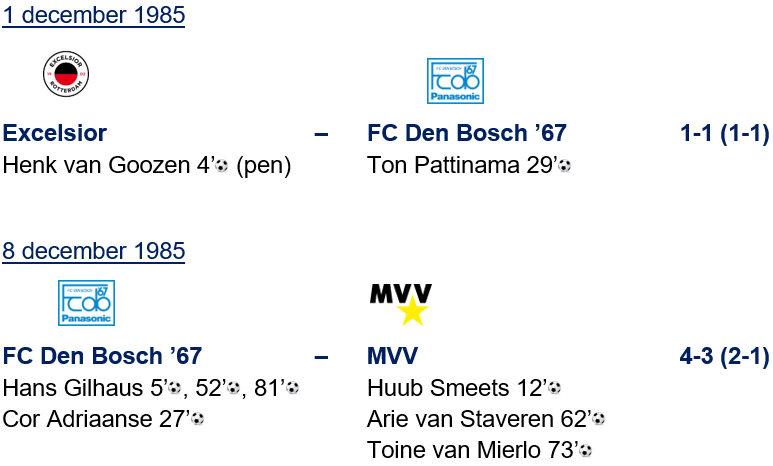Click the FC Den Bosch logo above the 1-1 match
Viewport: 773px width, 466px height.
pyautogui.click(x=455, y=81)
